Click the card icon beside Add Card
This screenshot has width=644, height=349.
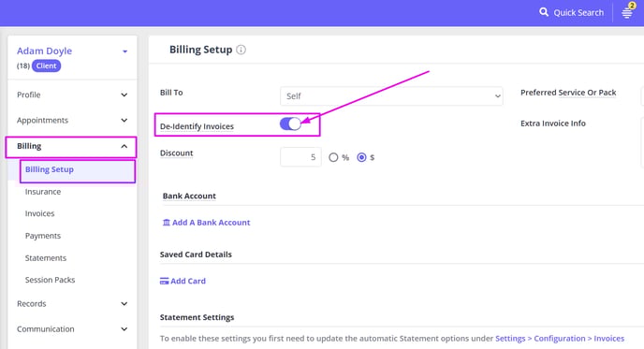[165, 282]
